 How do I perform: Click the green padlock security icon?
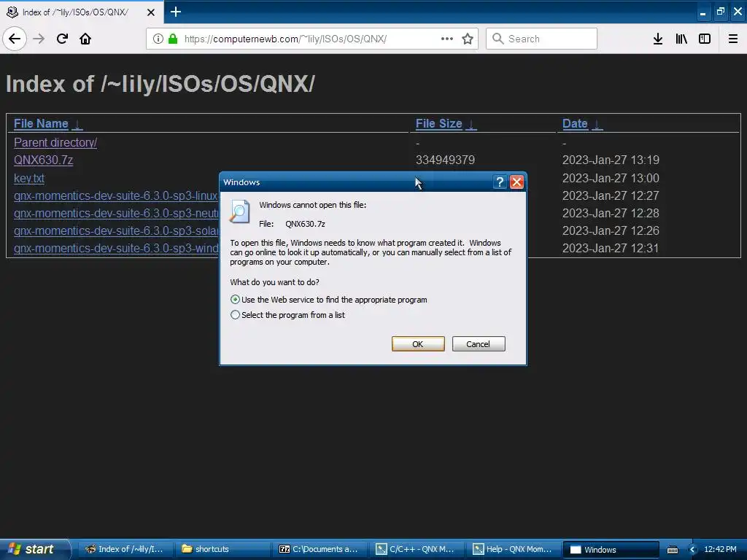coord(173,39)
